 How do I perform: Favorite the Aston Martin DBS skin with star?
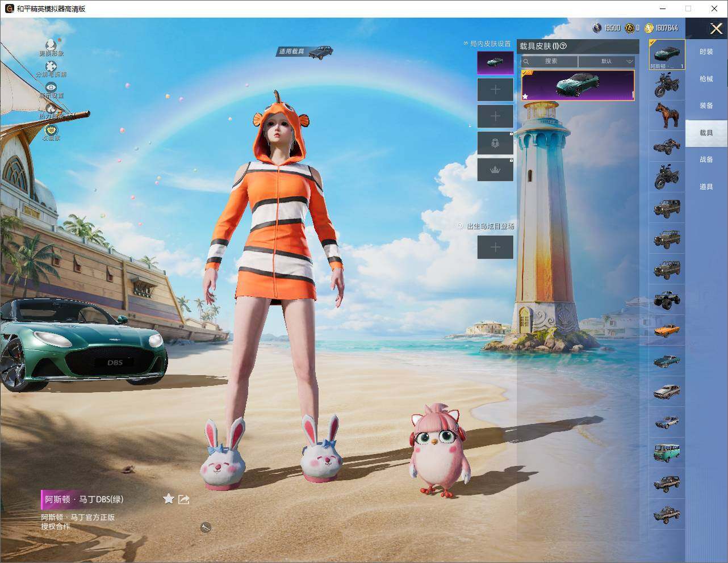click(x=168, y=499)
